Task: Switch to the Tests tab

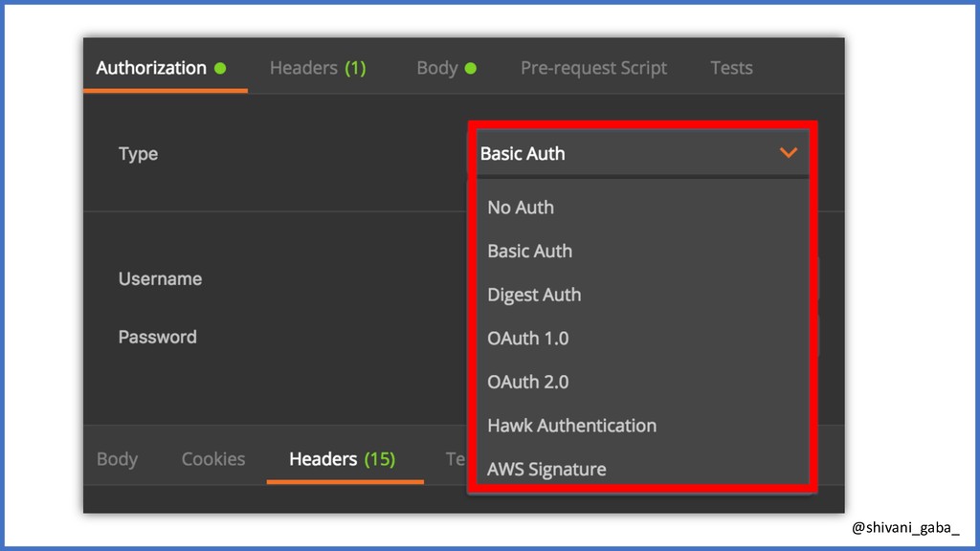Action: 731,68
